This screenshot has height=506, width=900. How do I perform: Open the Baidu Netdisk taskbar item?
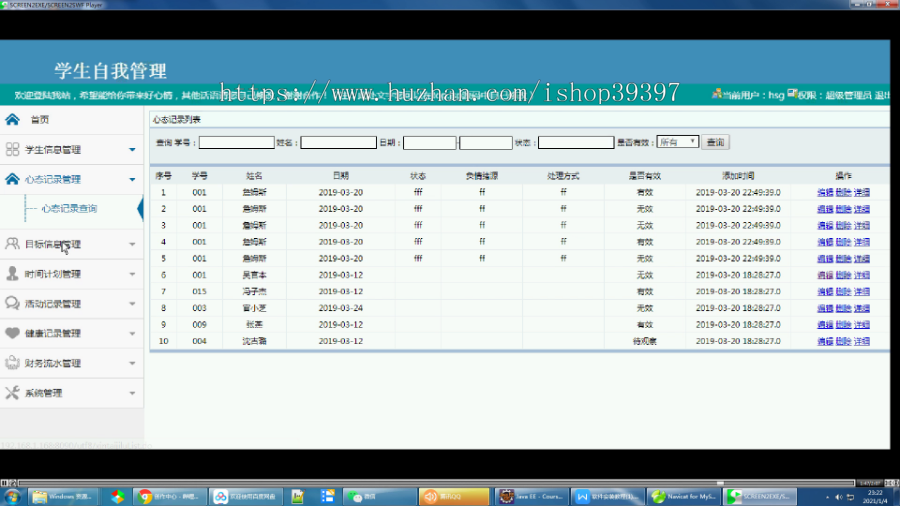click(245, 497)
